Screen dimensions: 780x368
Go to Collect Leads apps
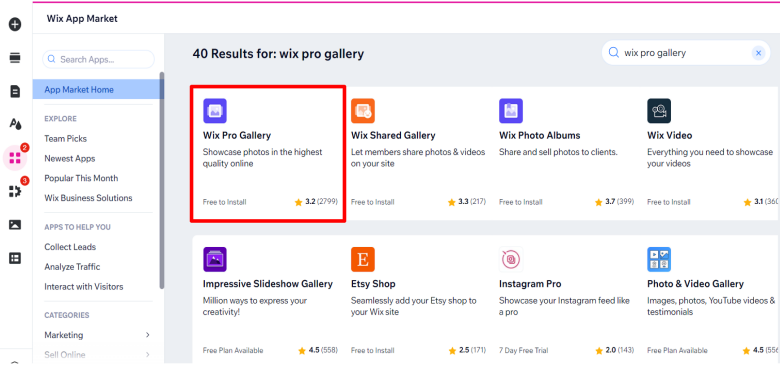pos(70,247)
